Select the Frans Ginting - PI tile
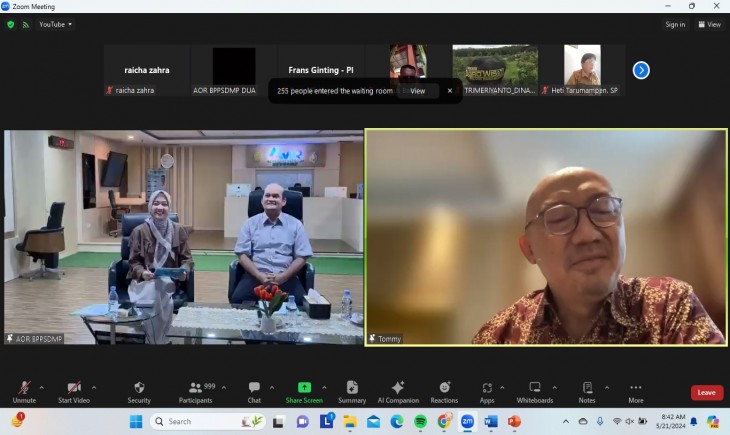The image size is (730, 435). coord(321,70)
